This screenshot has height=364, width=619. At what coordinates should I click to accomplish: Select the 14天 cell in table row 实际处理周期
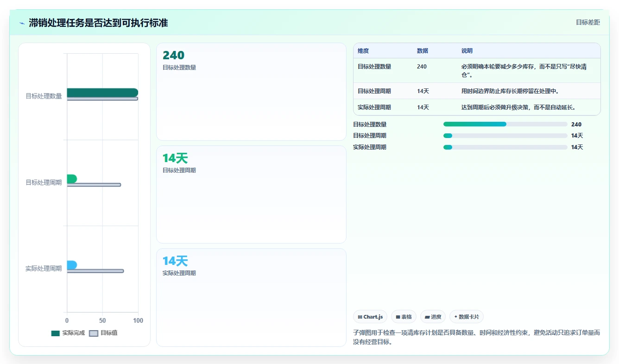point(423,107)
